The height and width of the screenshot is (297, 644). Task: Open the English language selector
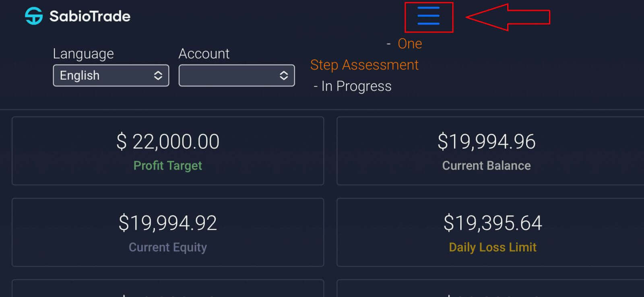(x=111, y=75)
